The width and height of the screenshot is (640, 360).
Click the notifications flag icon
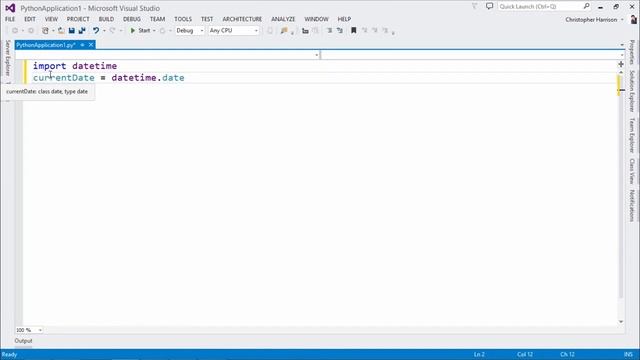[x=474, y=7]
